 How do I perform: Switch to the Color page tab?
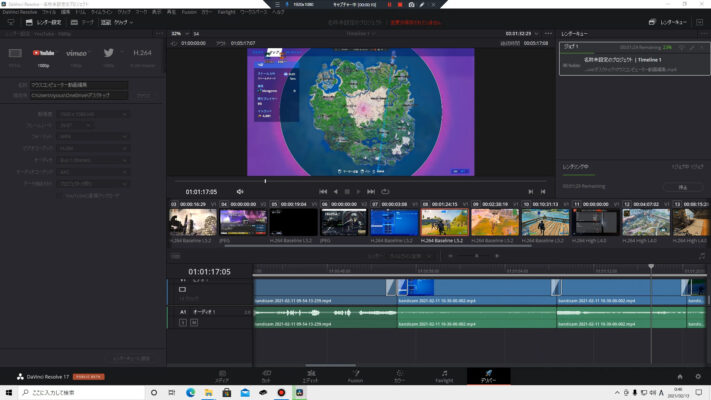(x=399, y=376)
